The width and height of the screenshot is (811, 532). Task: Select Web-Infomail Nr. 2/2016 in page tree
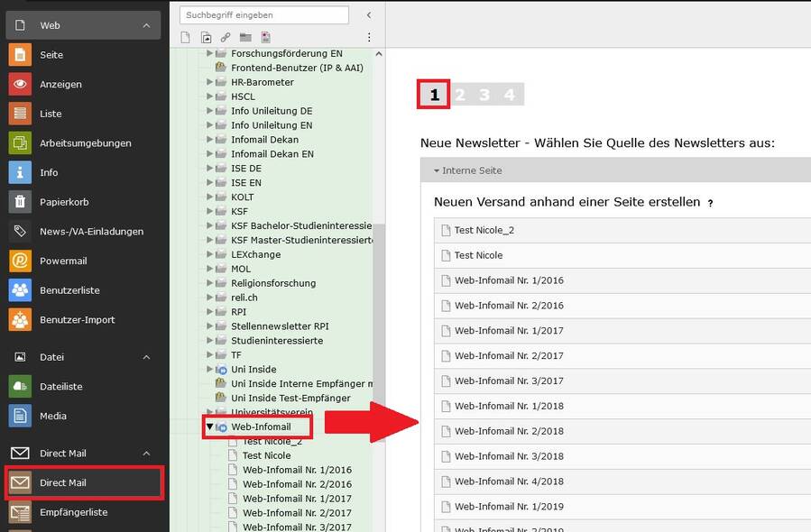(x=297, y=484)
